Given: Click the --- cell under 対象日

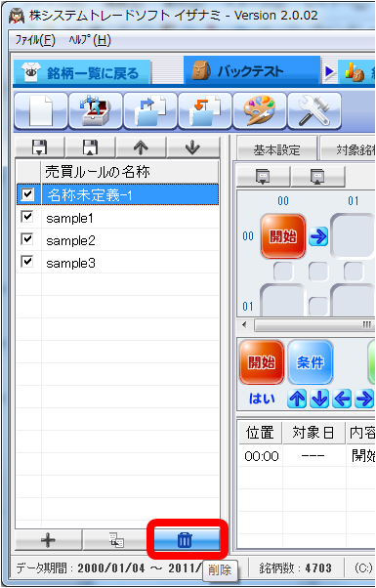Looking at the screenshot, I should (x=313, y=456).
